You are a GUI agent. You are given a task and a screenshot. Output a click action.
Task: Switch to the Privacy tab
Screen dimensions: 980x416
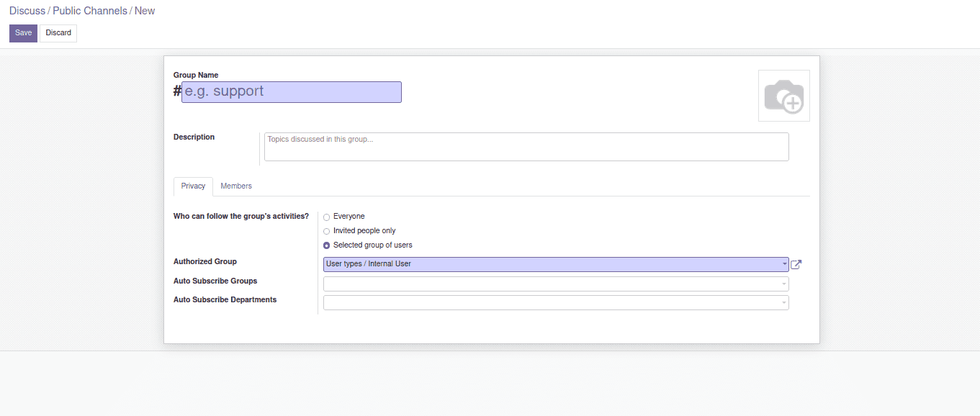193,186
